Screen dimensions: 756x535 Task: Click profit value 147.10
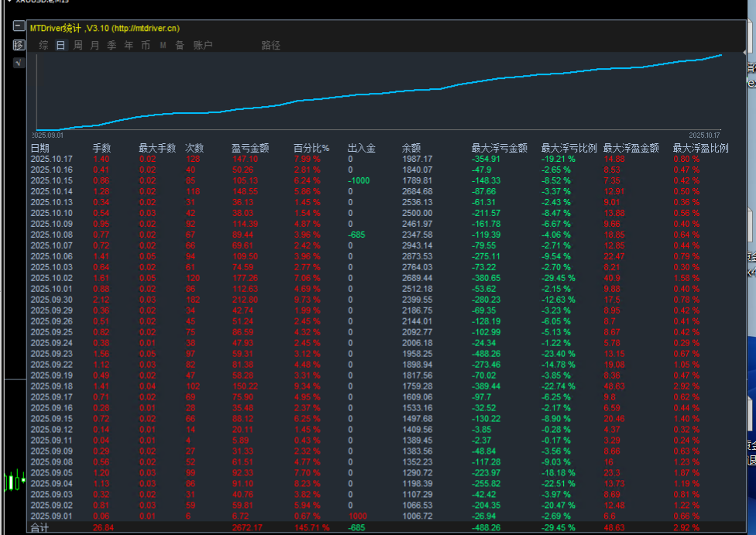tap(246, 159)
